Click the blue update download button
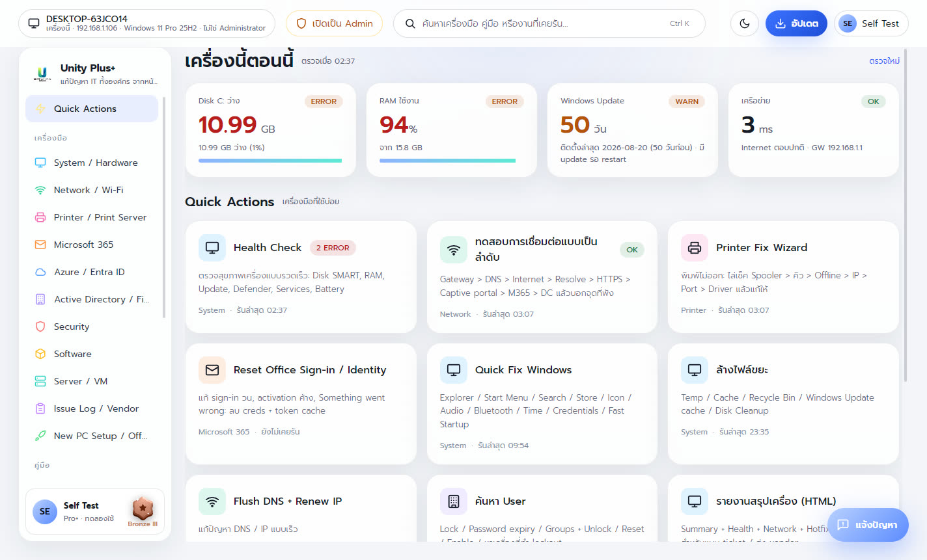This screenshot has height=560, width=927. [796, 23]
